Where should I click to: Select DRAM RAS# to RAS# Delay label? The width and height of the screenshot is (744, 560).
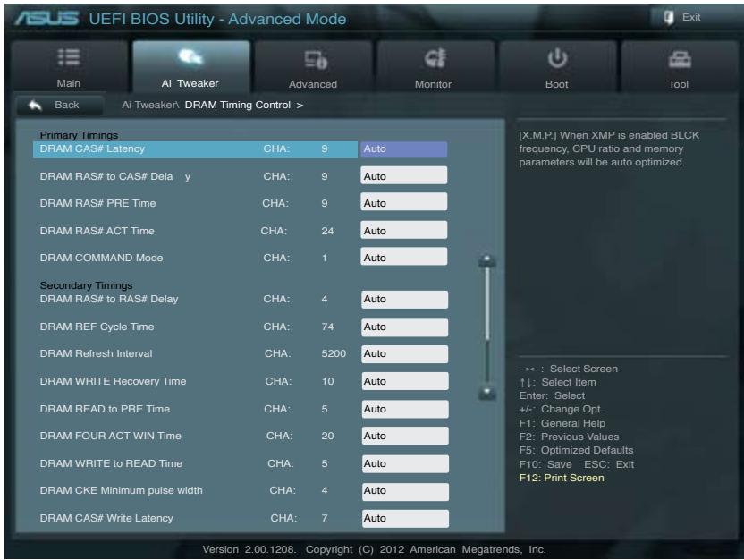point(109,299)
